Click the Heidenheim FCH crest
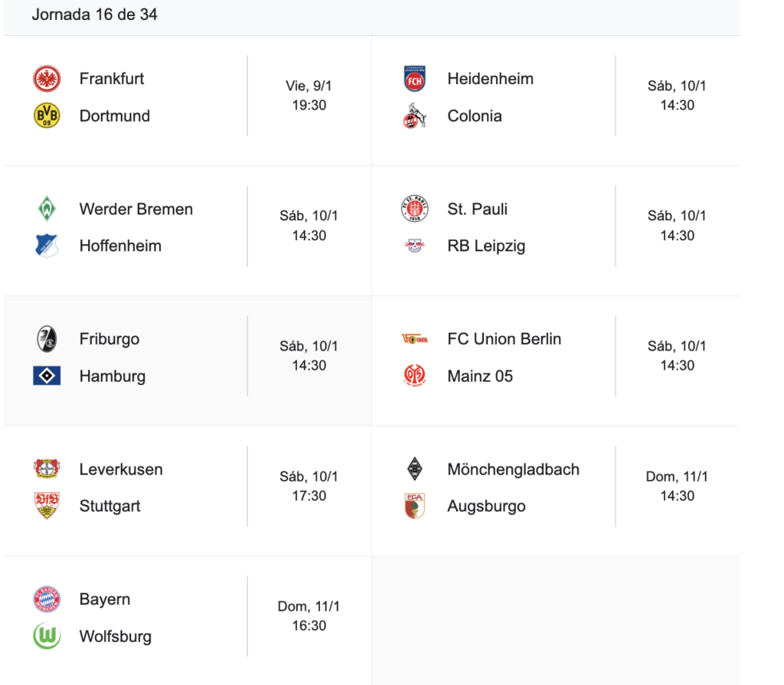 coord(414,79)
